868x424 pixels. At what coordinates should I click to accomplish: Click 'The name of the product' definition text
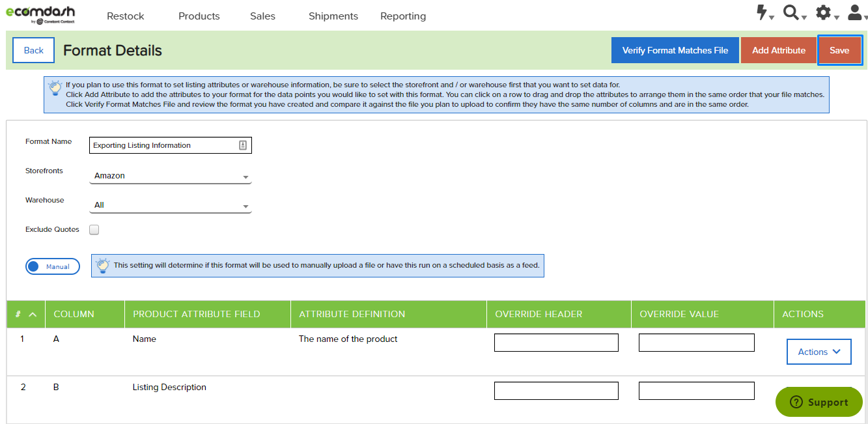pos(348,339)
